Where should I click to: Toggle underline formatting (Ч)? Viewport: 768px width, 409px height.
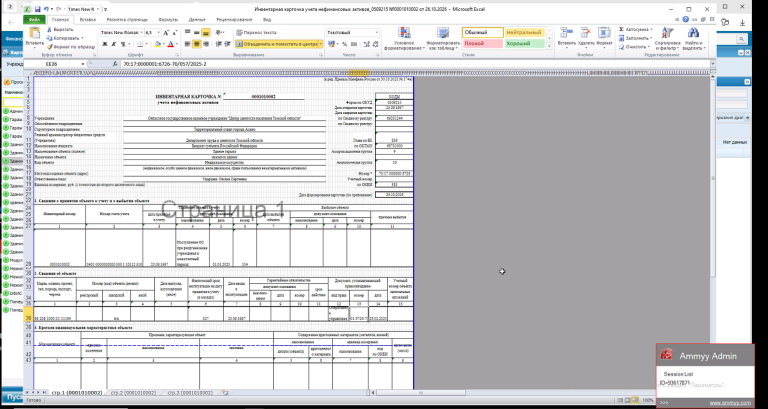pos(122,44)
